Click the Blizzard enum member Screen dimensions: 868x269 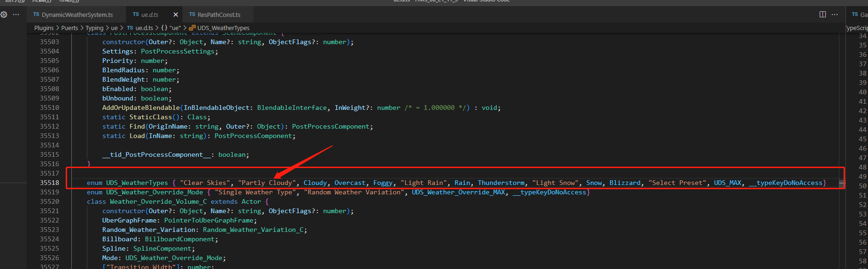(625, 183)
